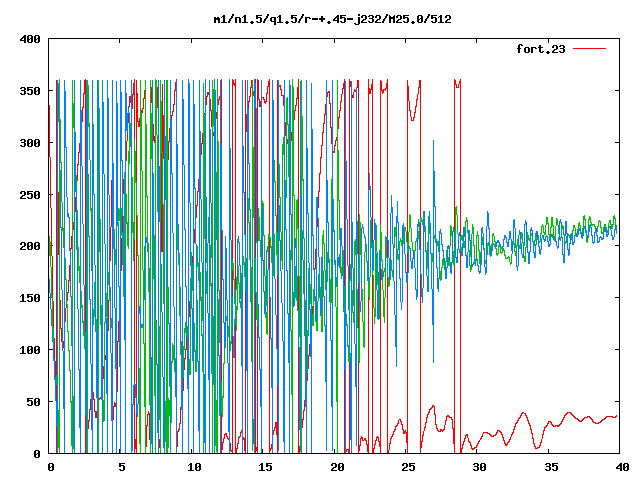This screenshot has height=480, width=640.
Task: Click the x-axis label 30
Action: coord(480,467)
